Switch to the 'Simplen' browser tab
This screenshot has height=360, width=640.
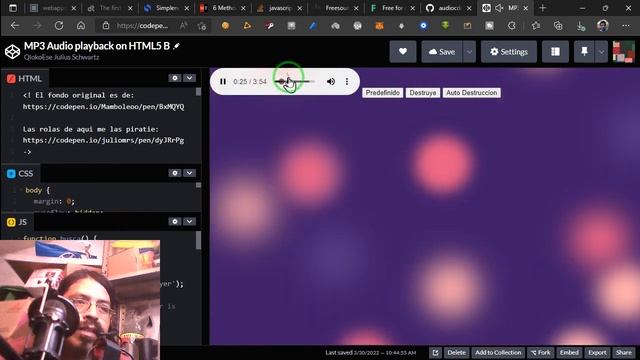tap(167, 8)
